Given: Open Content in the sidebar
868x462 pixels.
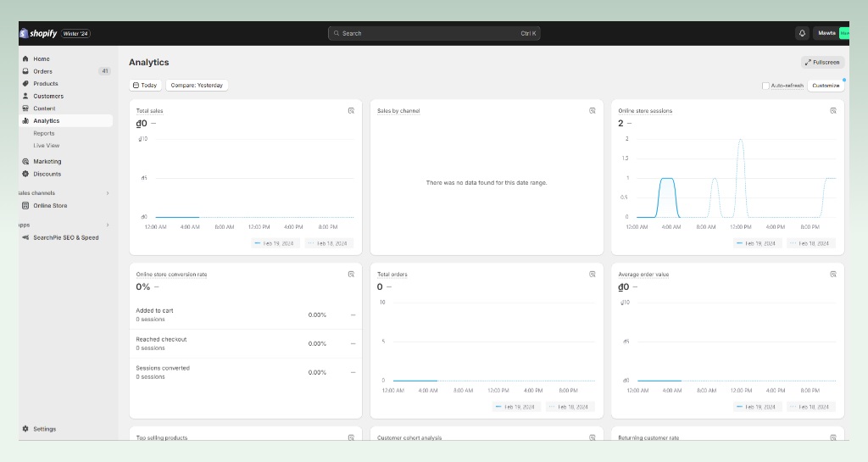Looking at the screenshot, I should point(44,109).
